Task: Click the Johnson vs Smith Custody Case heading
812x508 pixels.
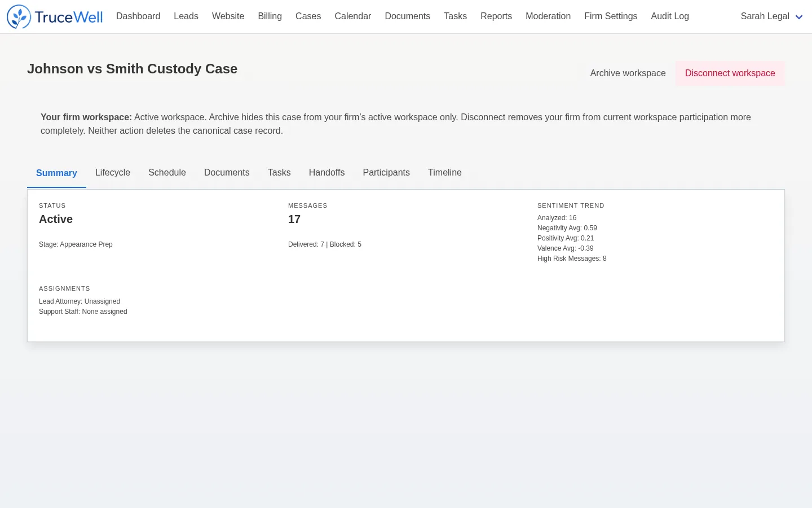Action: point(133,69)
